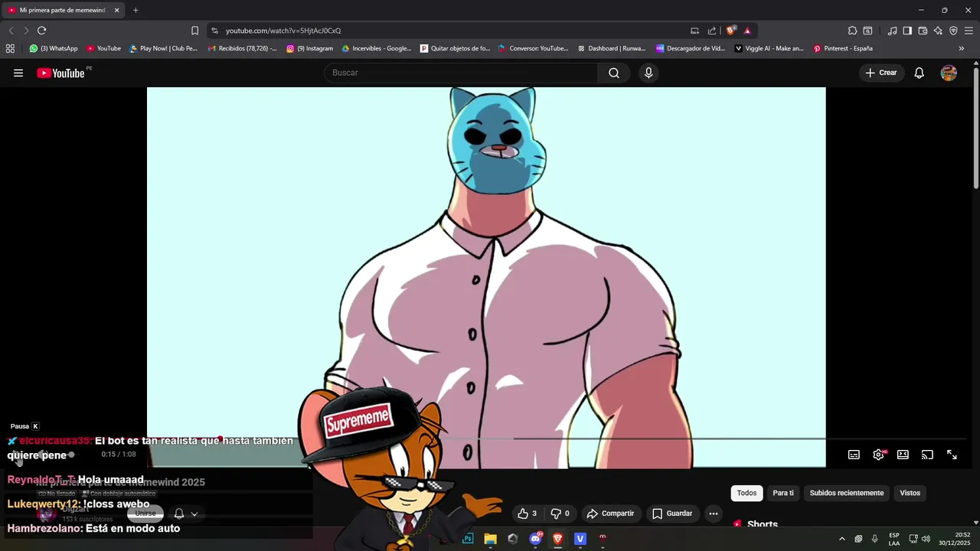980x551 pixels.
Task: Open browser apps grid in bookmarks bar
Action: 10,48
